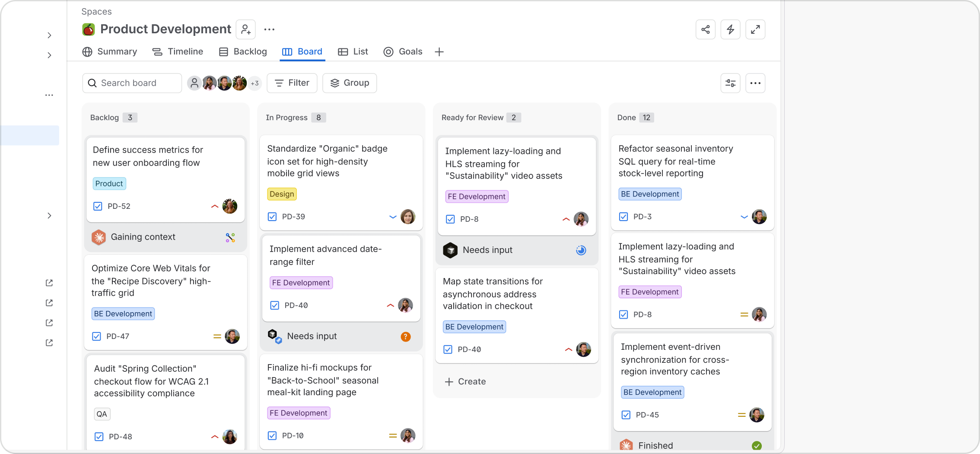This screenshot has height=454, width=980.
Task: Open the view settings sliders icon
Action: click(730, 83)
